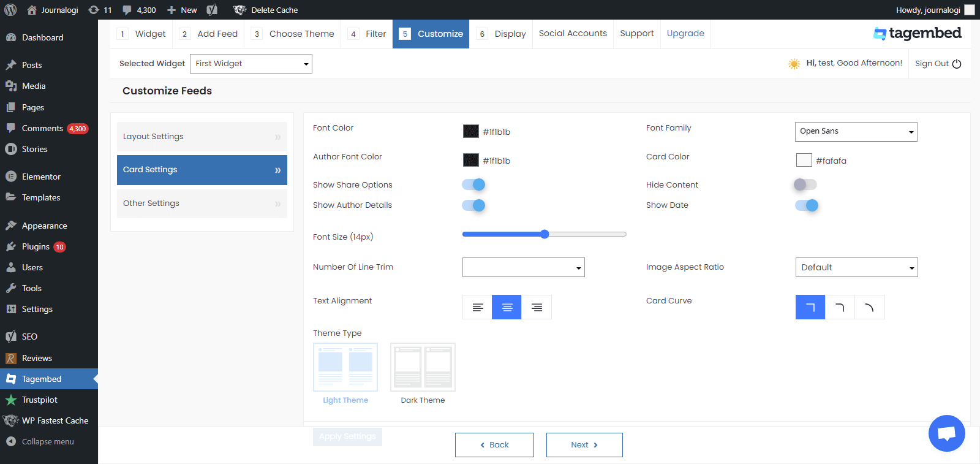Open the Card Color swatch

pos(804,160)
